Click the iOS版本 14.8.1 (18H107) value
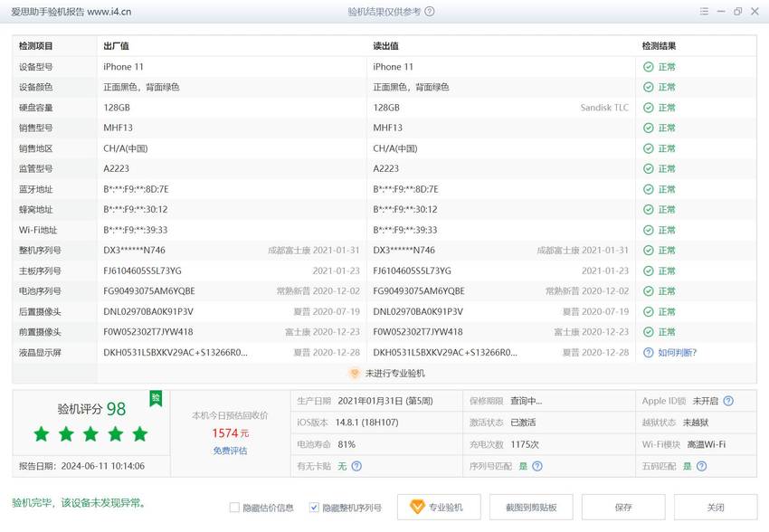The height and width of the screenshot is (532, 769). click(366, 423)
